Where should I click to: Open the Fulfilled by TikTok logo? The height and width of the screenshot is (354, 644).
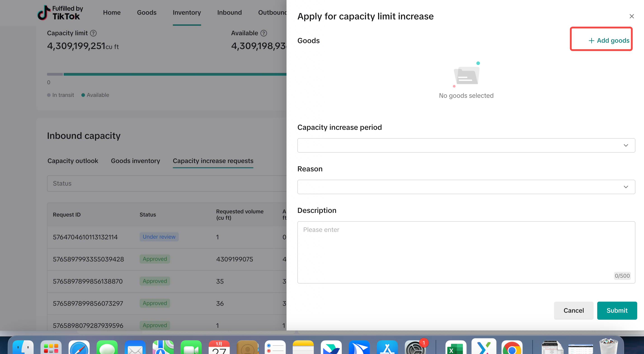click(x=60, y=12)
